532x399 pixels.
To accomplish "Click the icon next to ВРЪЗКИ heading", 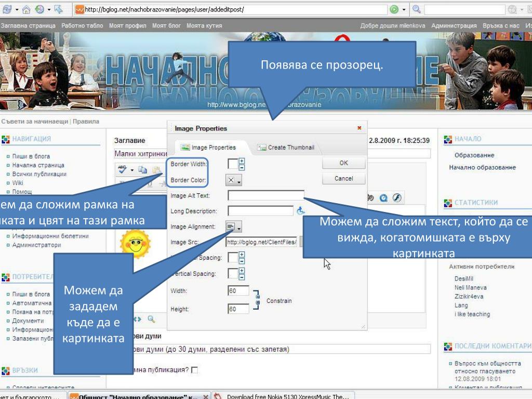I will pyautogui.click(x=6, y=371).
